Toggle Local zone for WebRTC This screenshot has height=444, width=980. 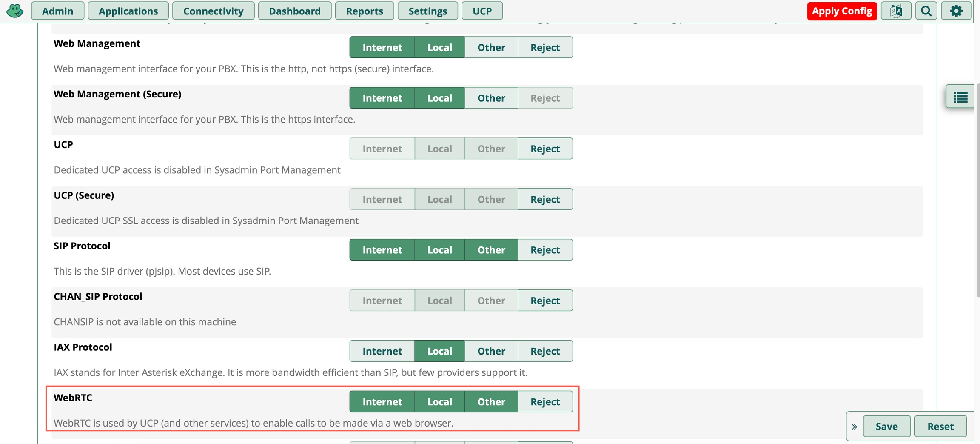(x=439, y=402)
